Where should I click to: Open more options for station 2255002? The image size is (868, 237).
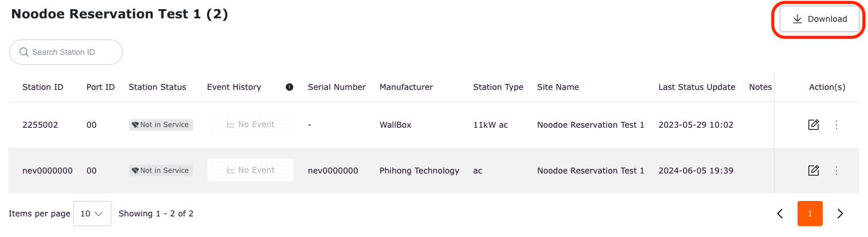click(x=836, y=124)
